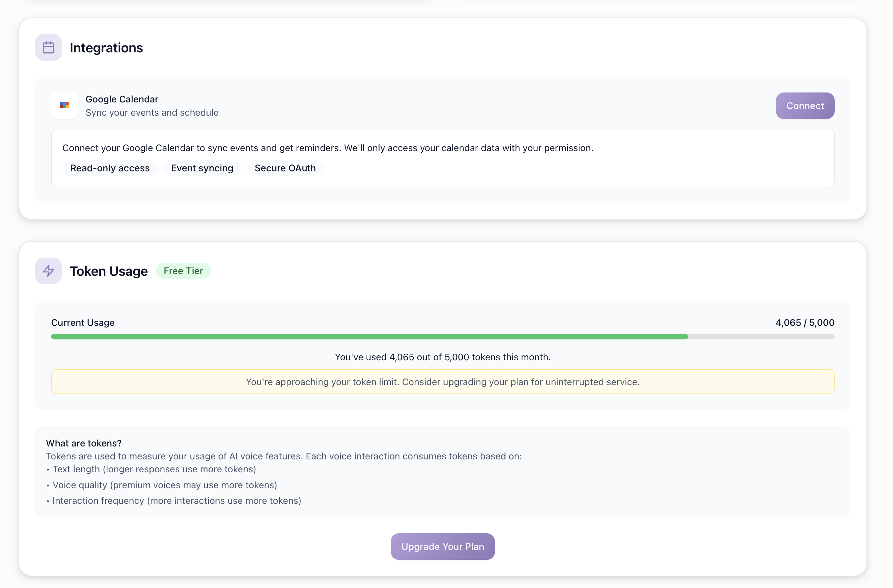Click the Free Tier badge
Viewport: 893px width, 588px height.
click(x=183, y=271)
